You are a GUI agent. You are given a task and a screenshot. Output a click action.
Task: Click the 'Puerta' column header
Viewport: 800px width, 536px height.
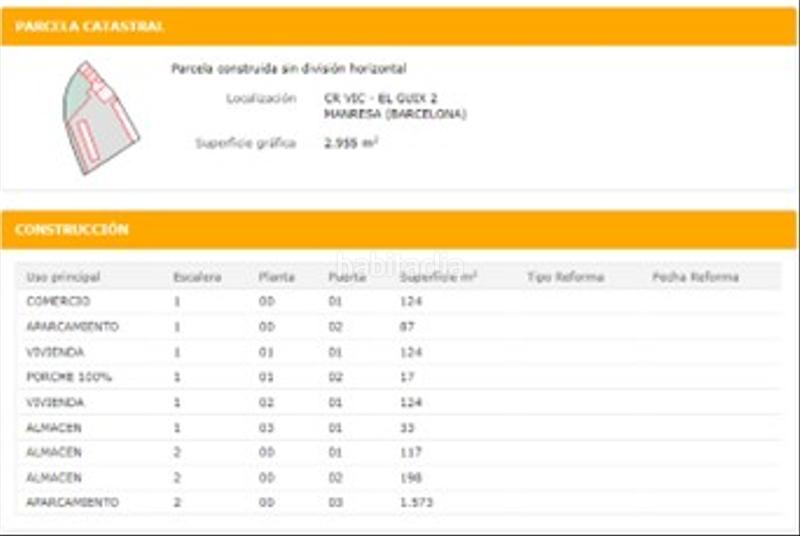(346, 277)
